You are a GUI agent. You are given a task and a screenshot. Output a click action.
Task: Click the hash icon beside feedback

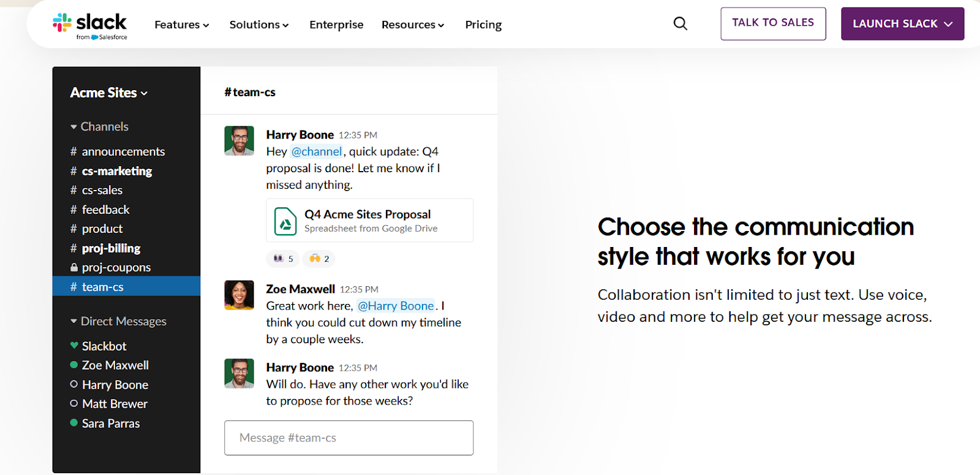click(x=73, y=210)
